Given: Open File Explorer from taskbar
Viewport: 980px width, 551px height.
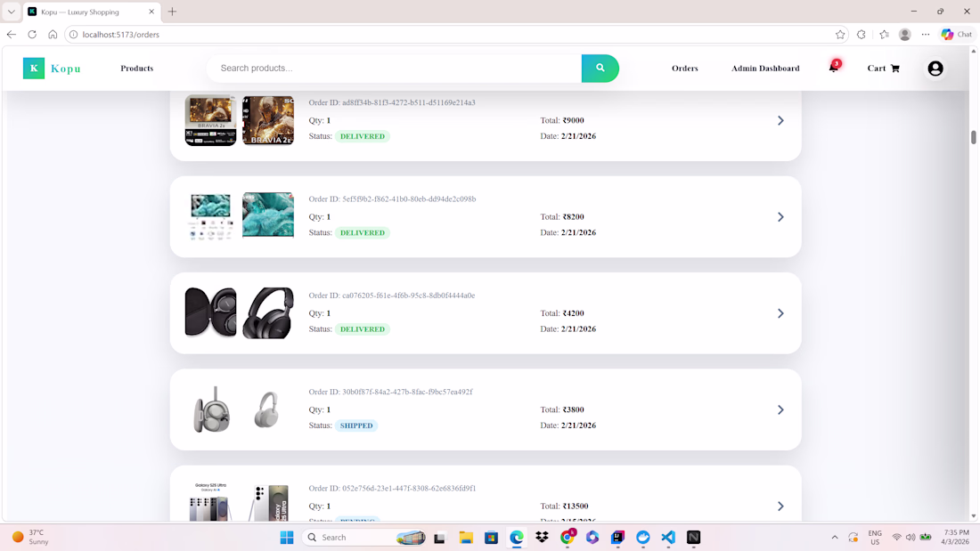Looking at the screenshot, I should click(x=466, y=538).
